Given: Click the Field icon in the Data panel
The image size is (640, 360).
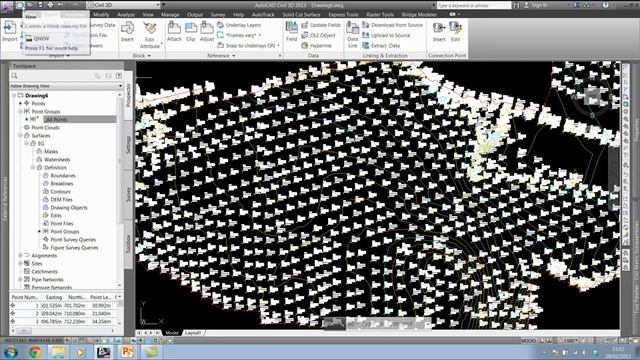Looking at the screenshot, I should tap(291, 31).
